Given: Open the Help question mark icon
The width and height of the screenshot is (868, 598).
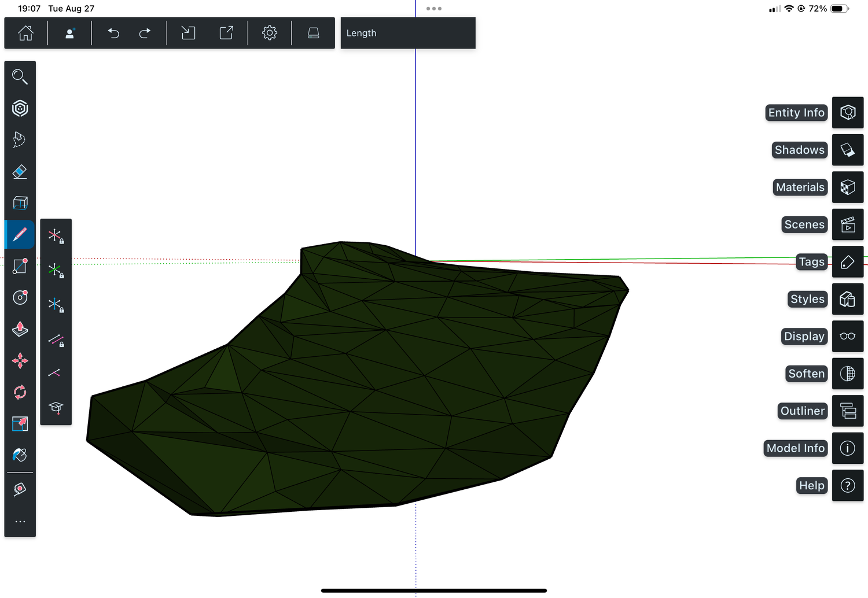Looking at the screenshot, I should [x=848, y=485].
